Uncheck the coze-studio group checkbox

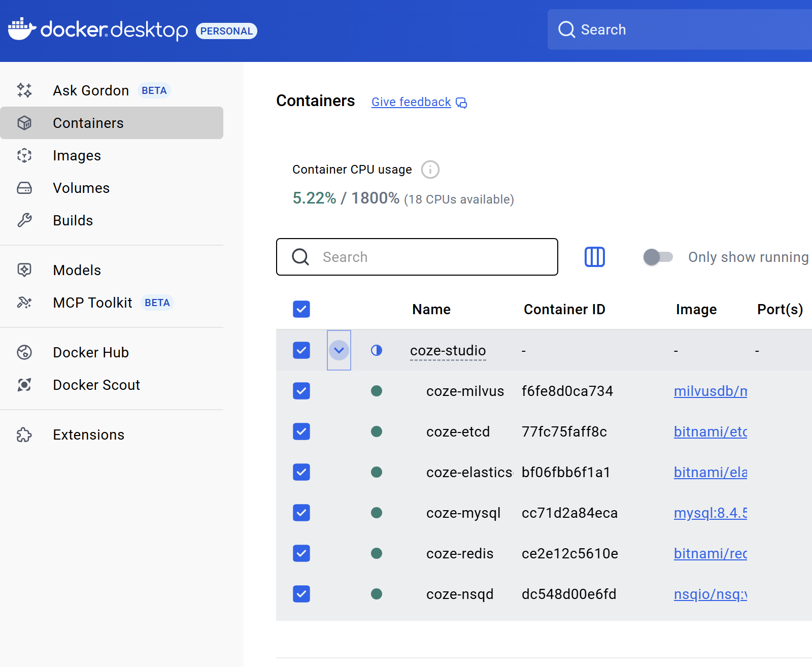coord(301,350)
